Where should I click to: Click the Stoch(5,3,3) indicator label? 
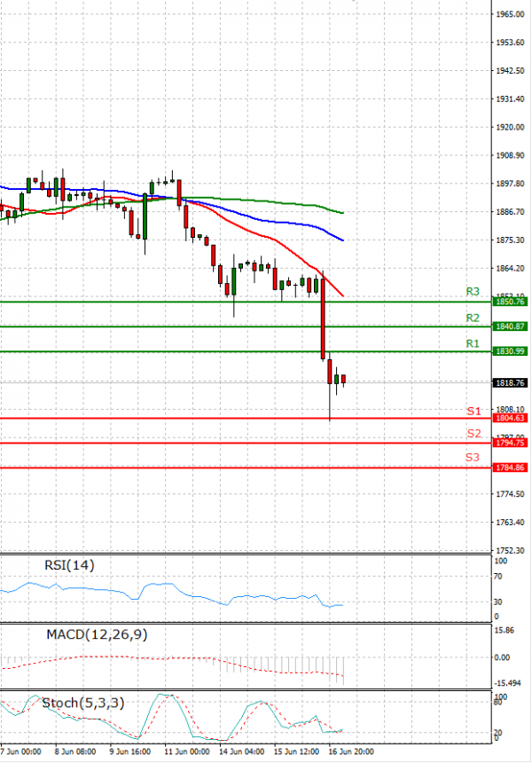83,704
